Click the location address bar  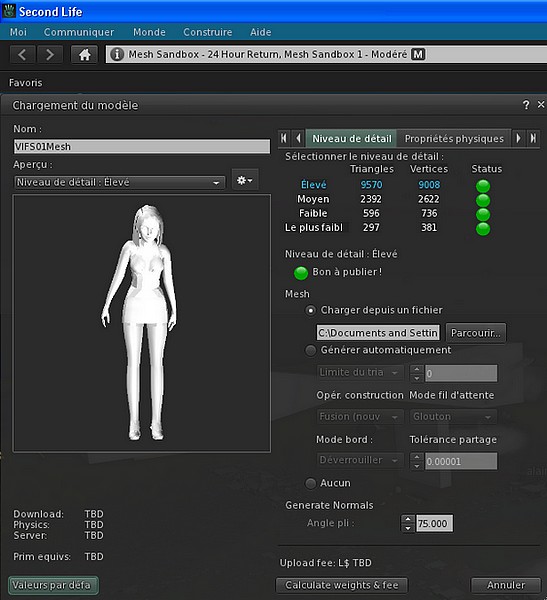(326, 54)
